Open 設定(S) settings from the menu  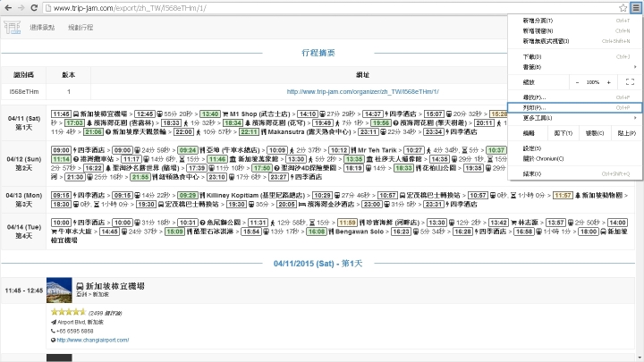575,148
